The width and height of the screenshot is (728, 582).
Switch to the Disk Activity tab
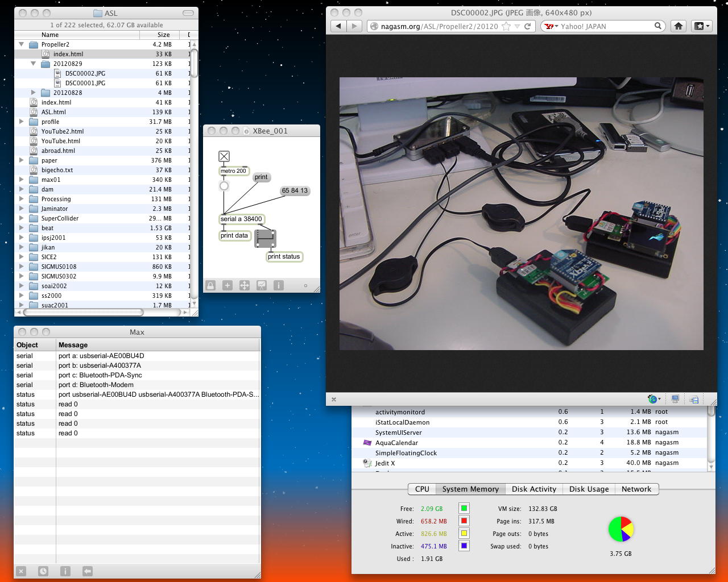coord(533,489)
